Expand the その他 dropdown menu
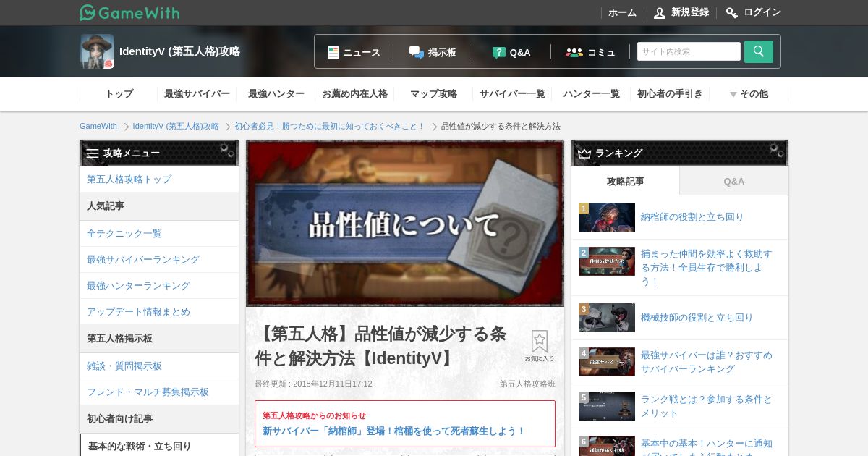Screen dimensions: 868x456 [749, 94]
